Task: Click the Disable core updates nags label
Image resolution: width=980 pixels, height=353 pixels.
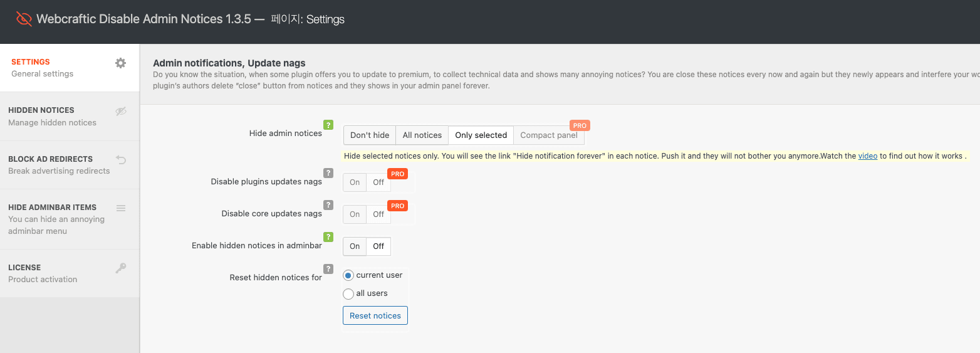Action: 272,213
